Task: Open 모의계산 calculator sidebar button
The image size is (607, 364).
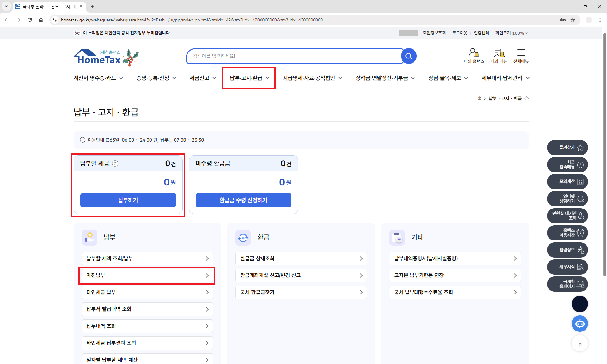Action: [567, 181]
